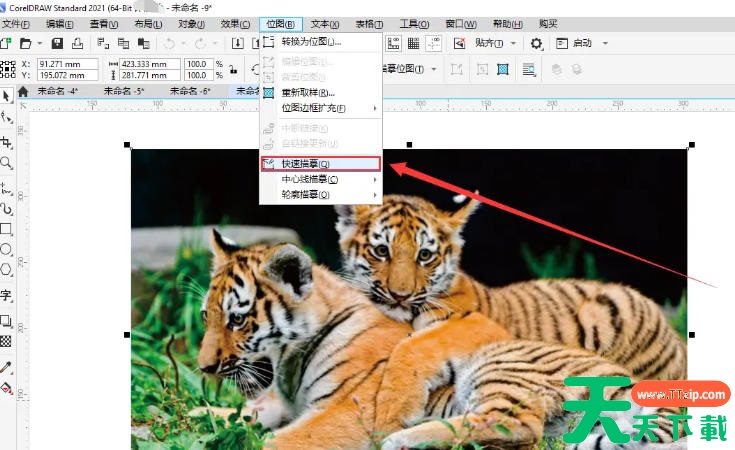Click the snap-off icon beside 贴齐
This screenshot has width=735, height=450.
click(x=459, y=44)
